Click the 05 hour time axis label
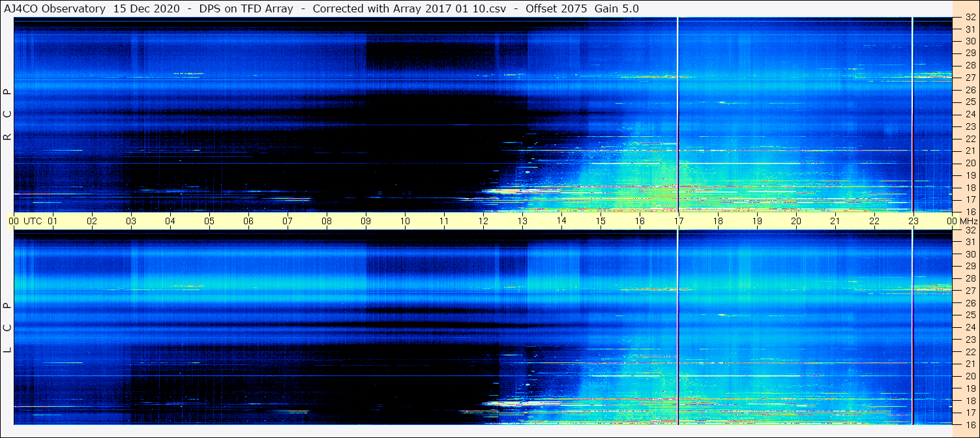The height and width of the screenshot is (438, 980). pos(209,221)
